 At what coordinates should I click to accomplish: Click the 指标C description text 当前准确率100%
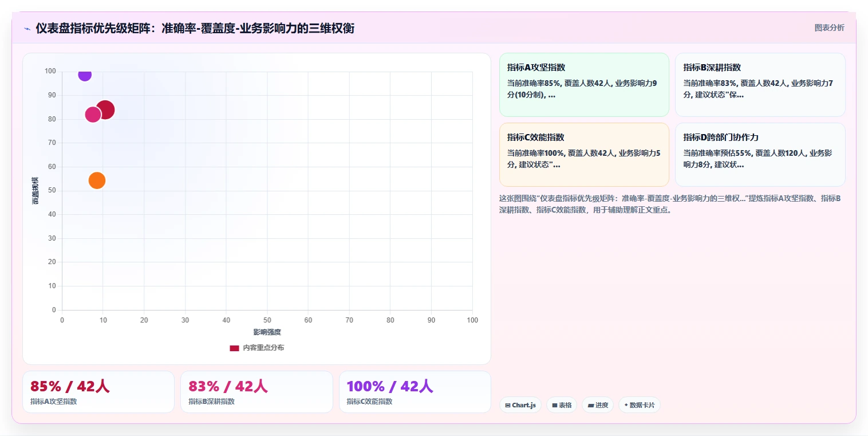click(583, 159)
